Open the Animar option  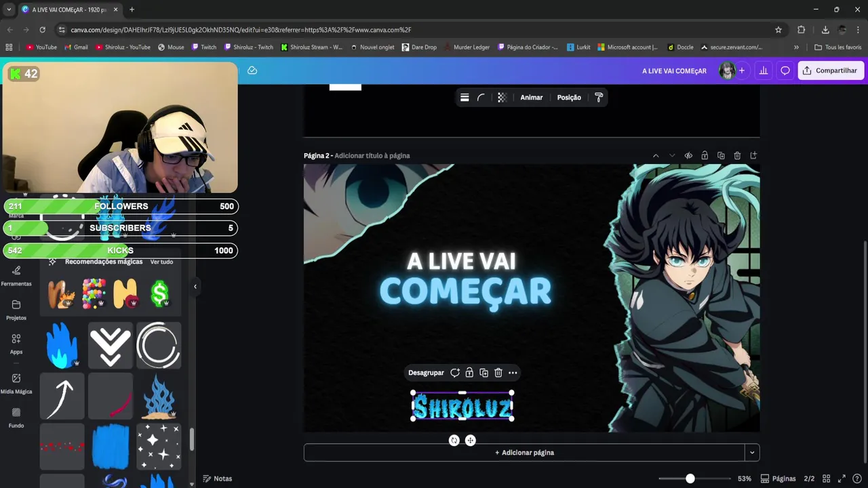(x=532, y=98)
